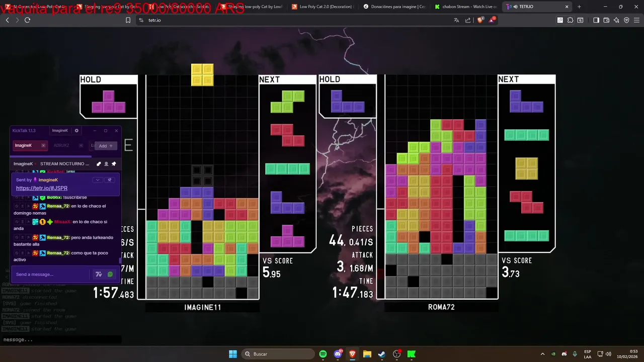Screen dimensions: 644x362
Task: Open Discord from the taskbar
Action: (338, 354)
